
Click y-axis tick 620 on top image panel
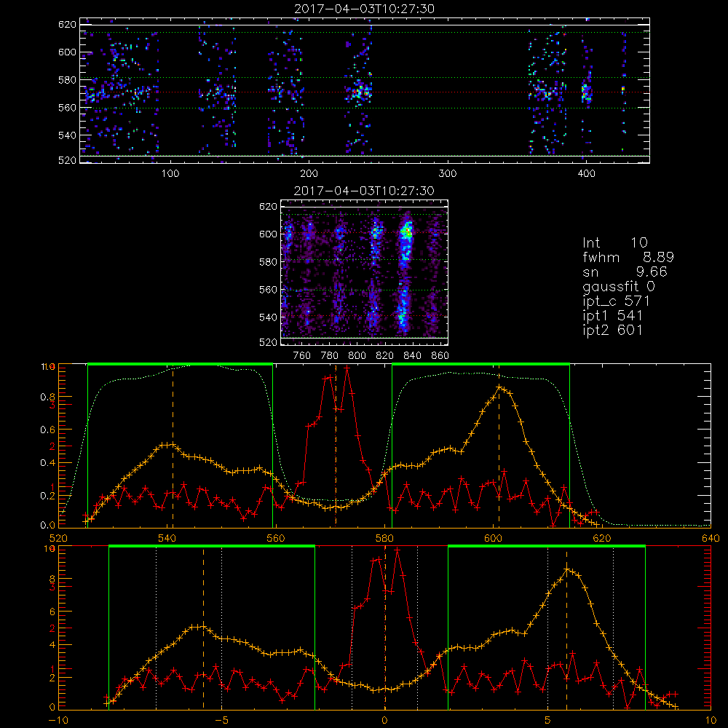tap(67, 24)
